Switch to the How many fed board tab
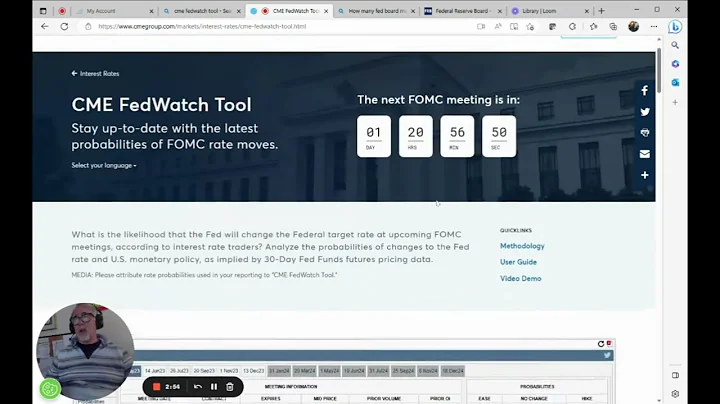This screenshot has height=404, width=720. pyautogui.click(x=377, y=11)
